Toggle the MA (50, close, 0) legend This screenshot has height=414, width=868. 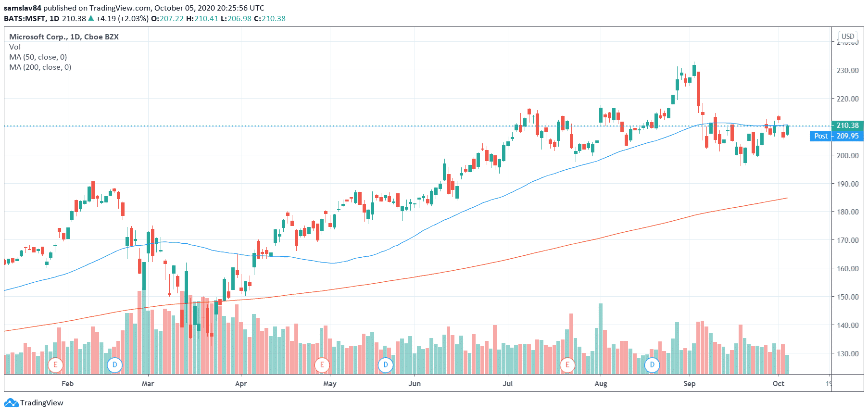(38, 57)
